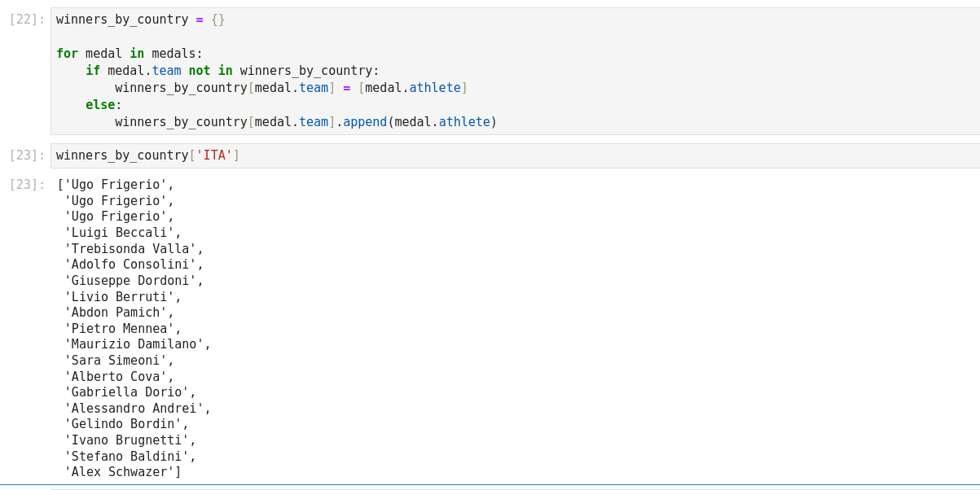The height and width of the screenshot is (490, 980).
Task: Click the empty braces in the first code line
Action: (218, 20)
